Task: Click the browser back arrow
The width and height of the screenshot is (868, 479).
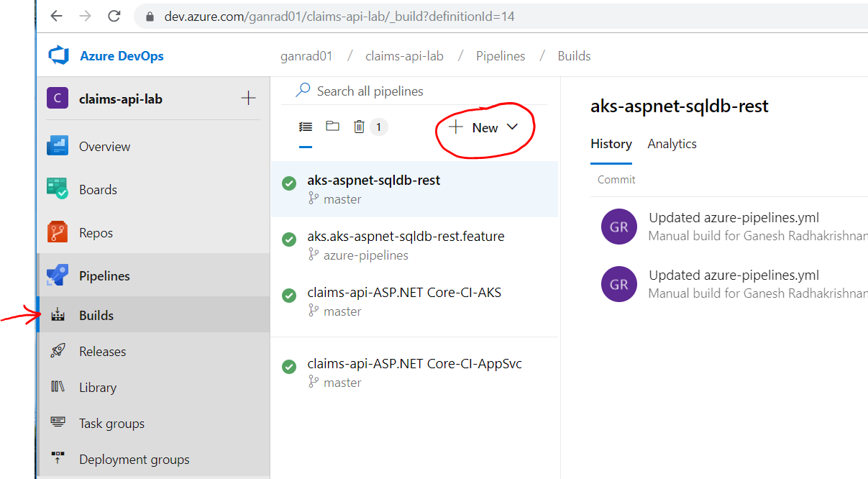Action: coord(56,15)
